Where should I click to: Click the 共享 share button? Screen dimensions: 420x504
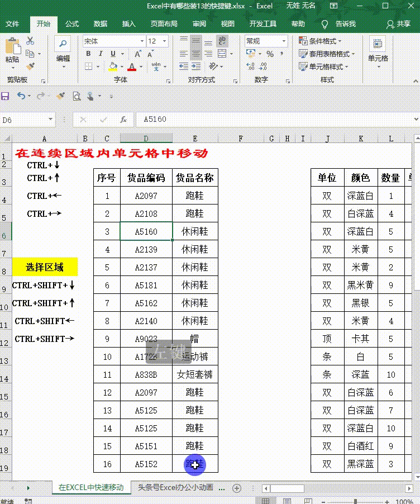pos(398,24)
